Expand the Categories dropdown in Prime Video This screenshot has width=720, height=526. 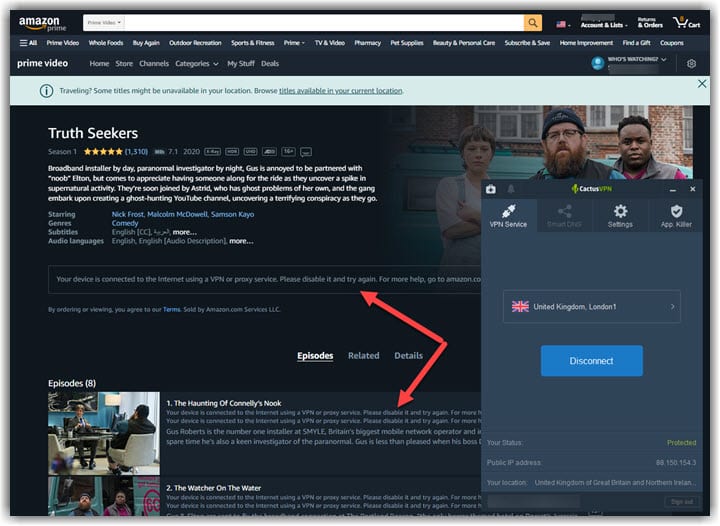[x=197, y=64]
